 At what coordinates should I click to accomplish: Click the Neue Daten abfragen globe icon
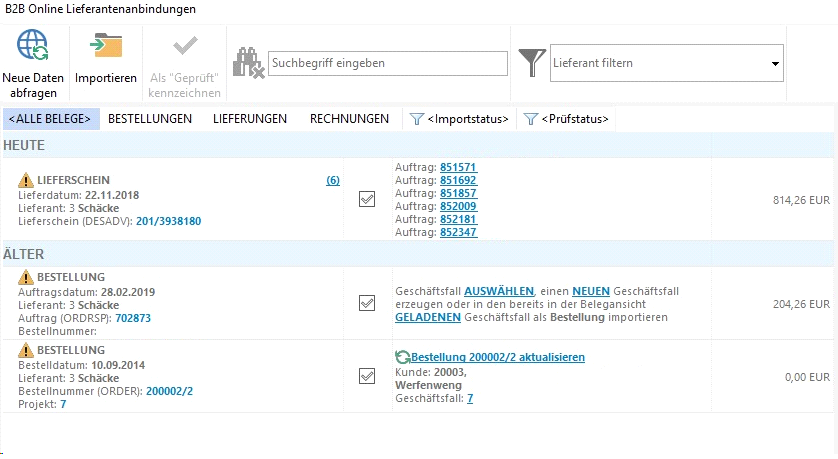(33, 47)
